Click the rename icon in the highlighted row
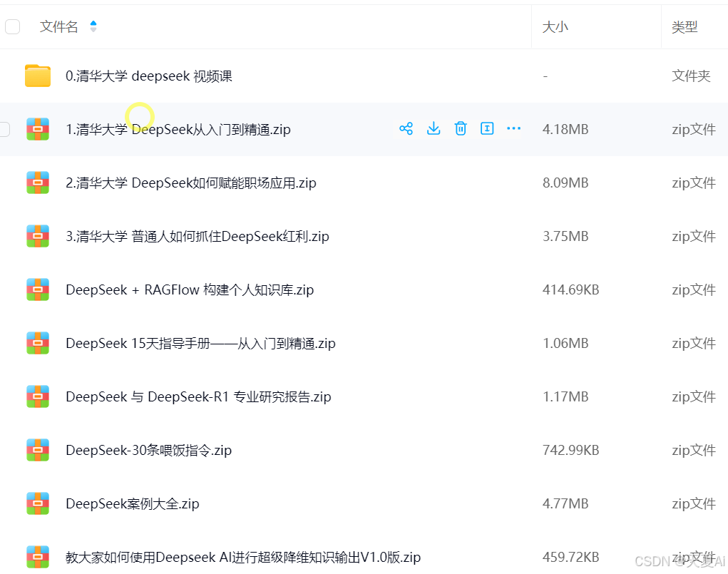 point(487,128)
